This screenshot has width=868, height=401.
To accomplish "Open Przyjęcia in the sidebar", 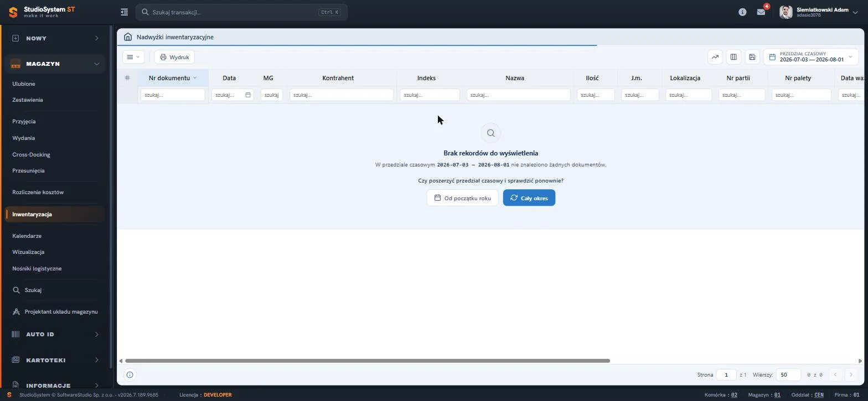I will tap(24, 122).
